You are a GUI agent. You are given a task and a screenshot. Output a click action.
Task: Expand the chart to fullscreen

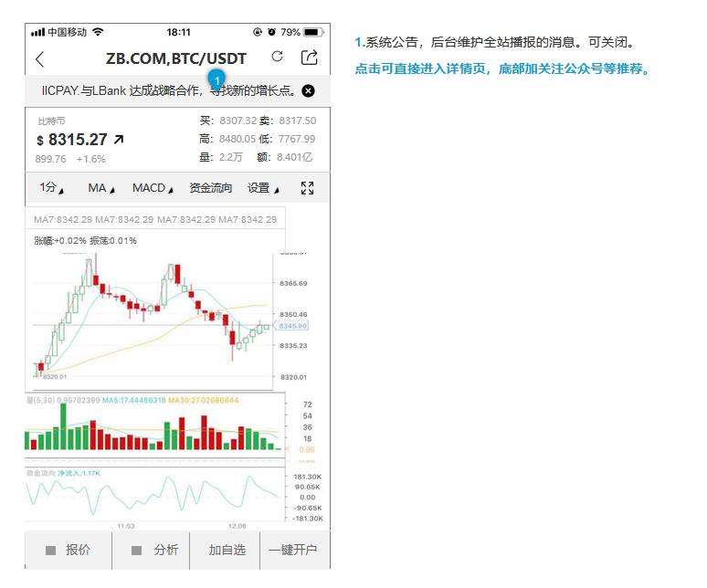(x=308, y=188)
